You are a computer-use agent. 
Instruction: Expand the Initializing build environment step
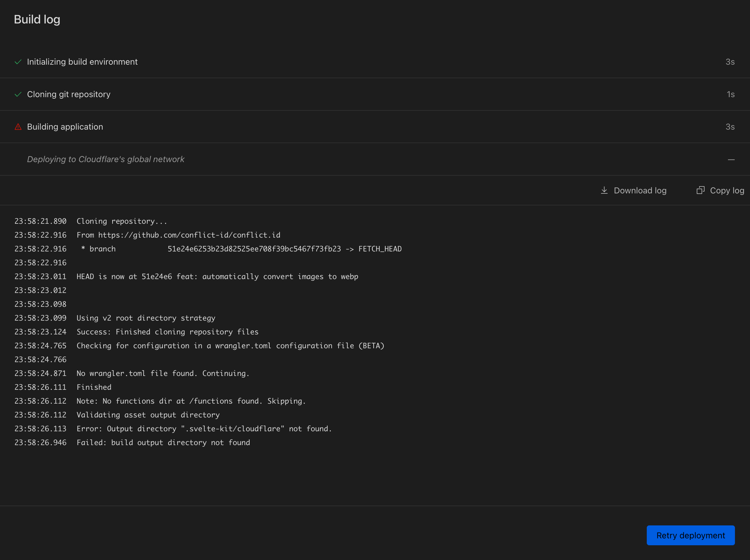click(x=82, y=62)
